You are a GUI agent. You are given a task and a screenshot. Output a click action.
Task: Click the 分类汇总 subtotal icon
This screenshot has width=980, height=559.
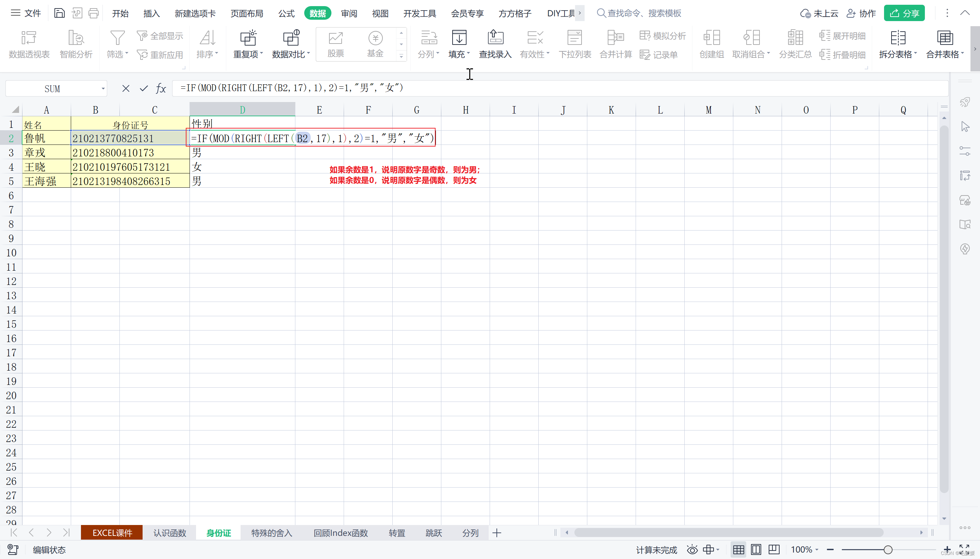tap(795, 38)
